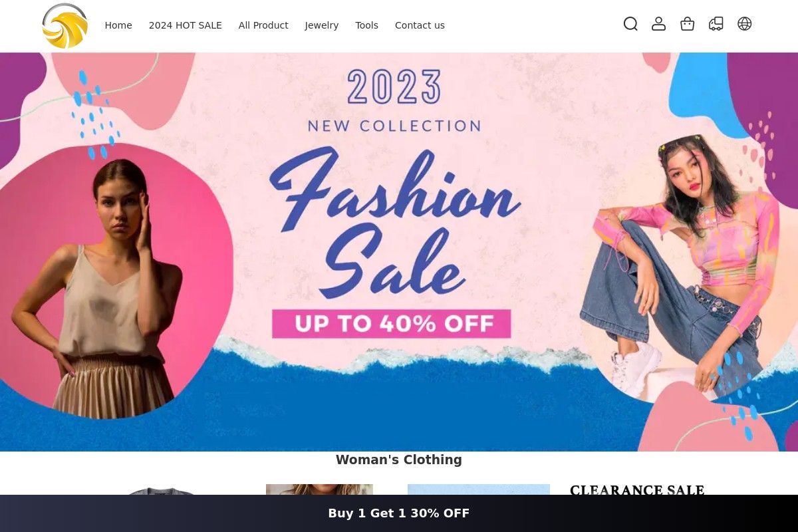The height and width of the screenshot is (532, 798).
Task: Go to the Home menu item
Action: click(x=118, y=25)
